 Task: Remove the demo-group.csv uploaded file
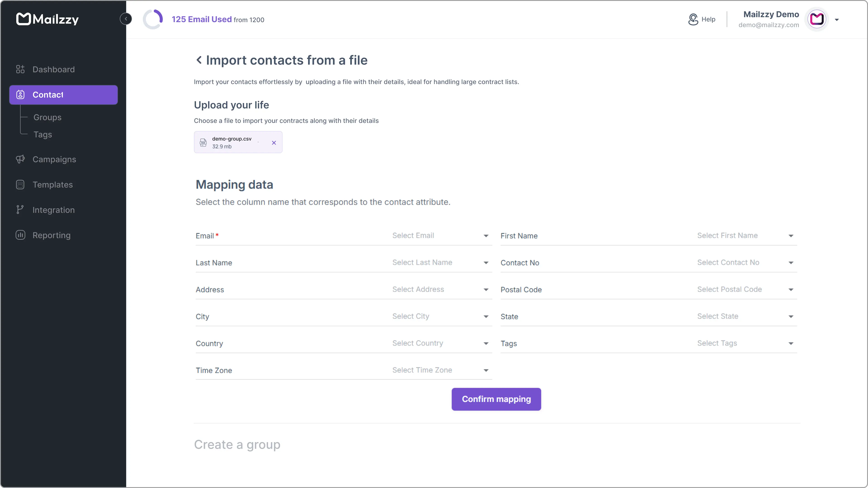click(274, 143)
